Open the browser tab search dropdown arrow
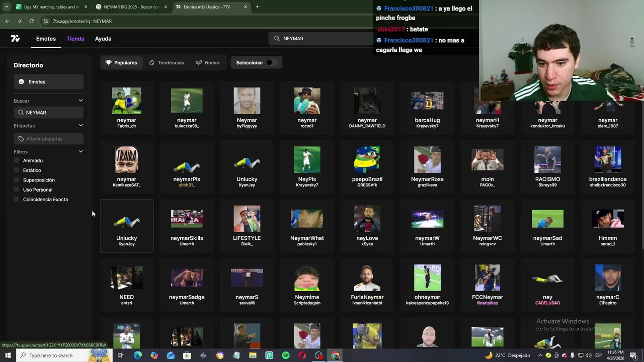This screenshot has width=644, height=362. pos(7,7)
